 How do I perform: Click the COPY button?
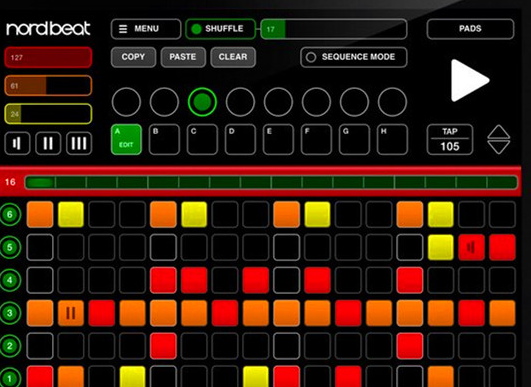coord(133,57)
